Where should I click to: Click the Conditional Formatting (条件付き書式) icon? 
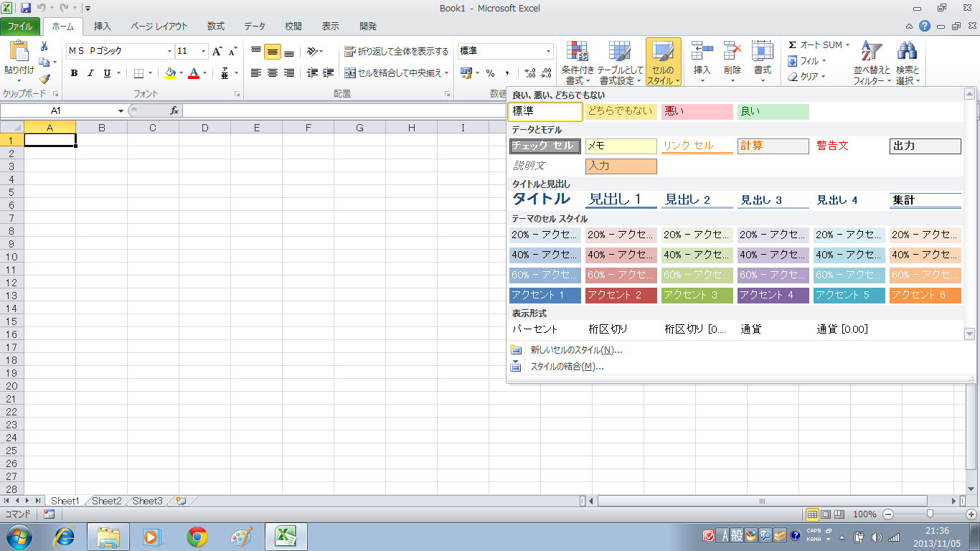578,52
